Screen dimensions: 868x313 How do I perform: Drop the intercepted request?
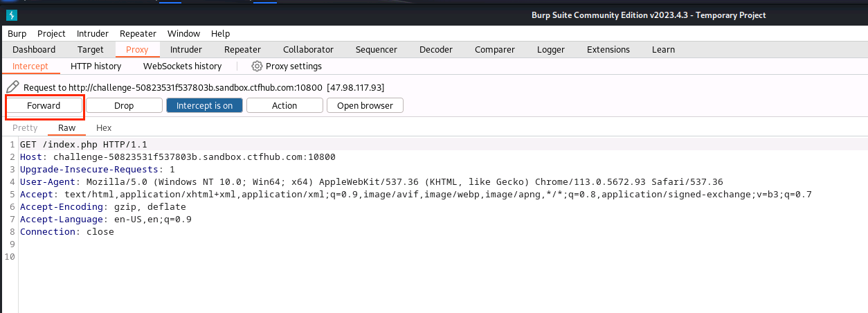124,105
